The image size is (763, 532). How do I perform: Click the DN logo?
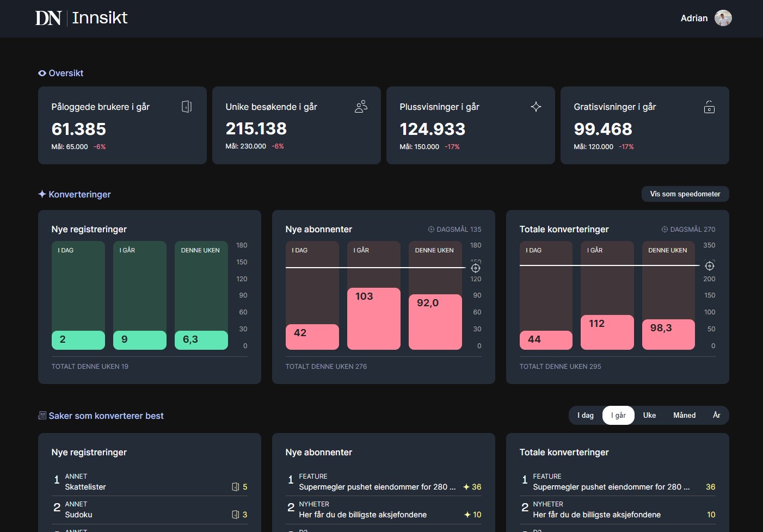pos(48,18)
